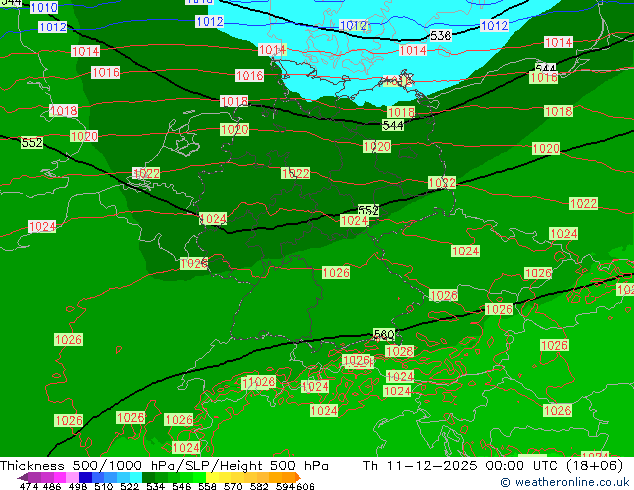The height and width of the screenshot is (490, 634).
Task: Click the black 560 height contour label
Action: [384, 334]
